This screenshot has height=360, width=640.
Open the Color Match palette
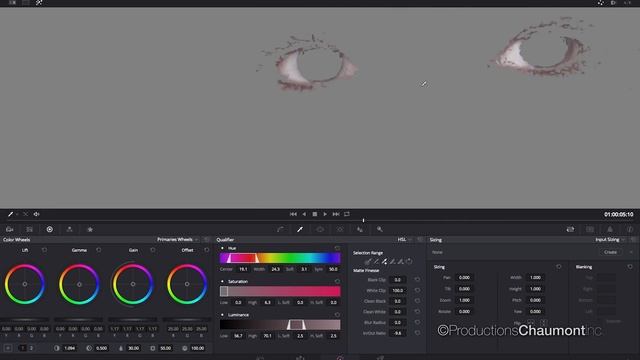pyautogui.click(x=29, y=229)
